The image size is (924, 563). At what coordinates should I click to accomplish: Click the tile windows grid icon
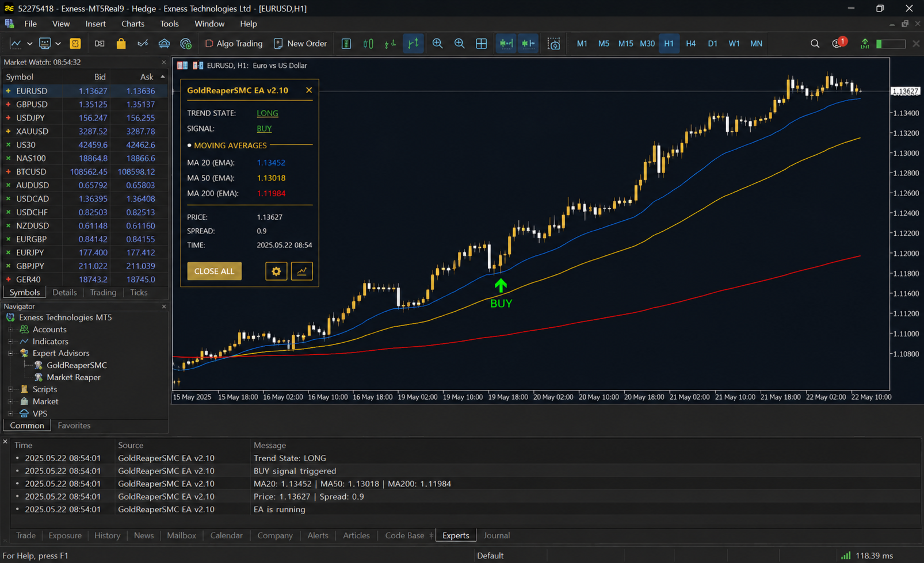(x=482, y=44)
